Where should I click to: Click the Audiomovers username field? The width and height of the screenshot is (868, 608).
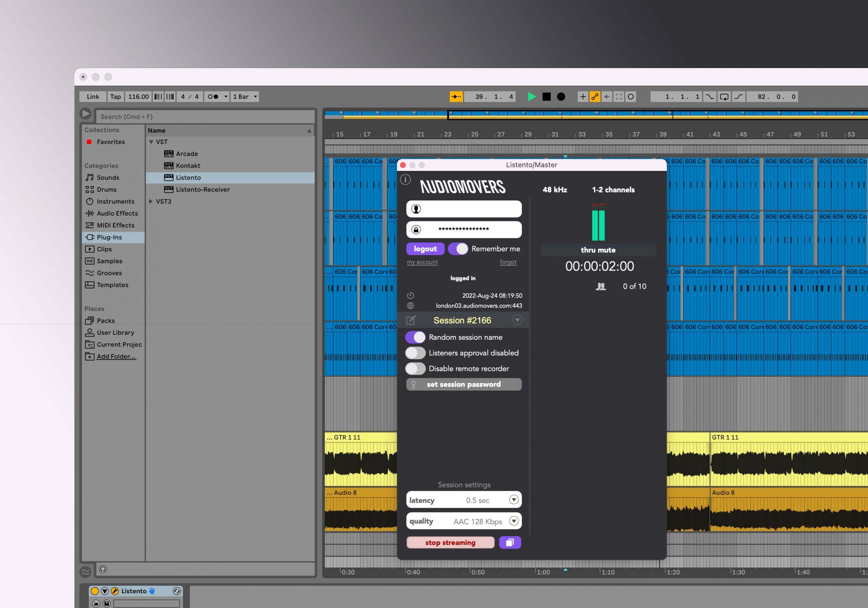point(464,209)
